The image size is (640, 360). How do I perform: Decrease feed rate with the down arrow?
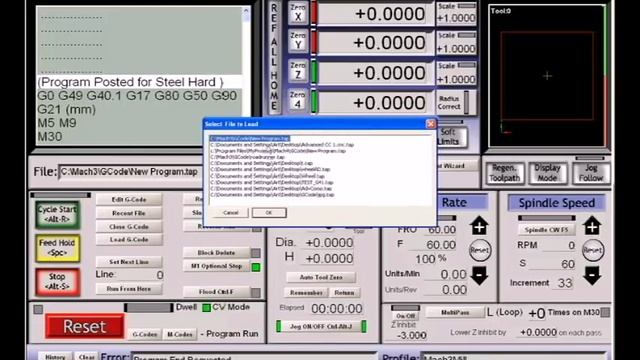[x=479, y=276]
